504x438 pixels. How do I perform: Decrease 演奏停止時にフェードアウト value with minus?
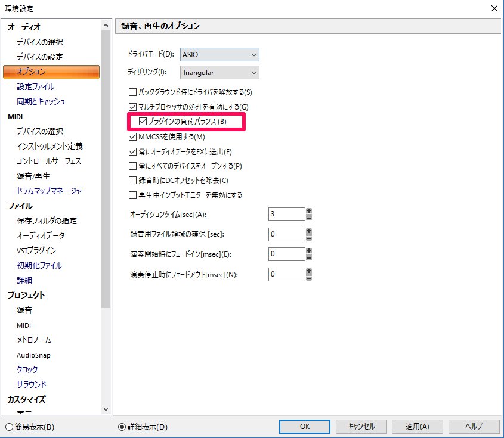point(309,278)
